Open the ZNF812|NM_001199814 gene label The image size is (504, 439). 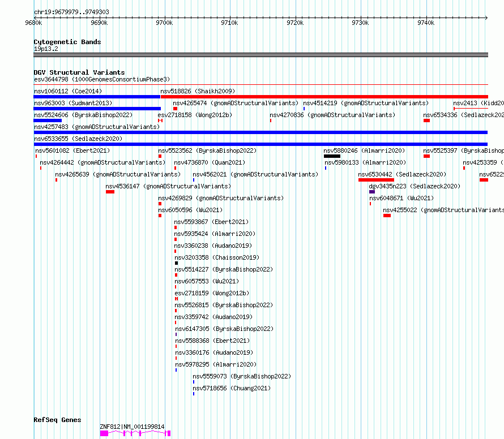132,427
